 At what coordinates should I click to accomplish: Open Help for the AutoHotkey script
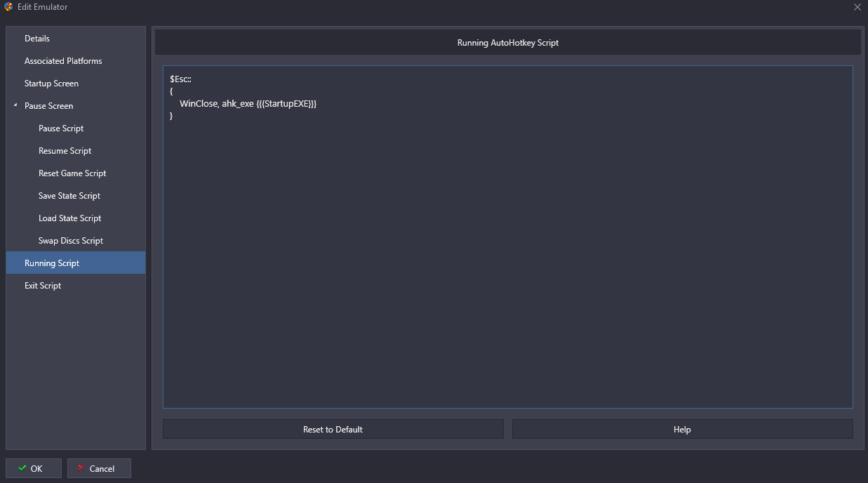click(682, 429)
